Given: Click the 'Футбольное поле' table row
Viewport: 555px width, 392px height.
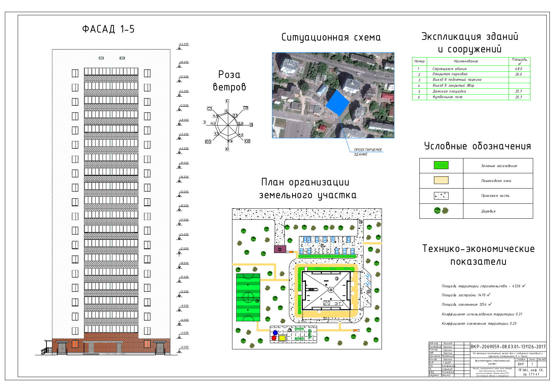Looking at the screenshot, I should (471, 97).
